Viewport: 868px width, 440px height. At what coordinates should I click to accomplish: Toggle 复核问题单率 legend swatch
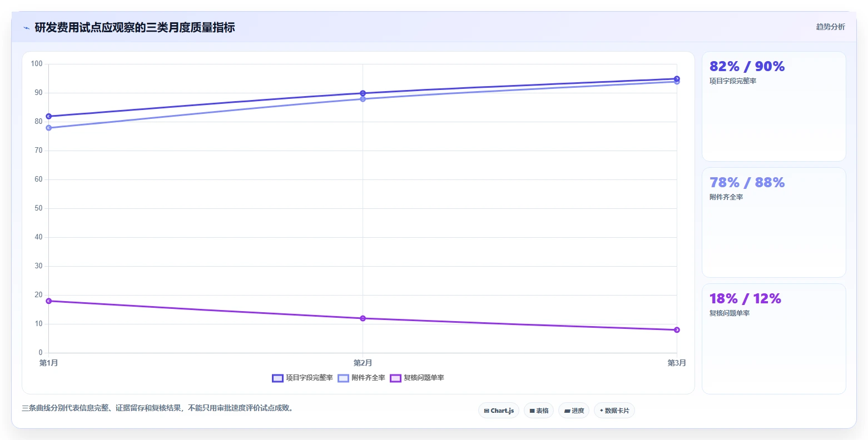coord(395,378)
